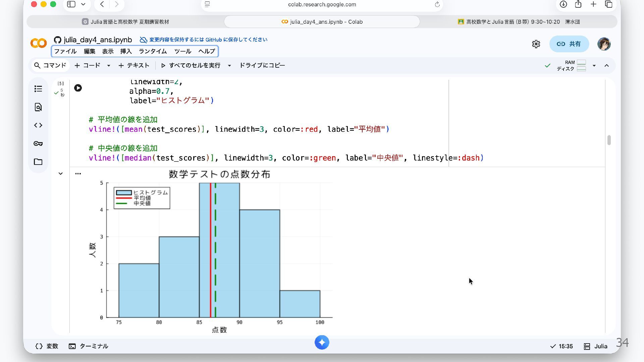Open cell output options ellipsis menu
Viewport: 644px width, 362px height.
point(78,174)
